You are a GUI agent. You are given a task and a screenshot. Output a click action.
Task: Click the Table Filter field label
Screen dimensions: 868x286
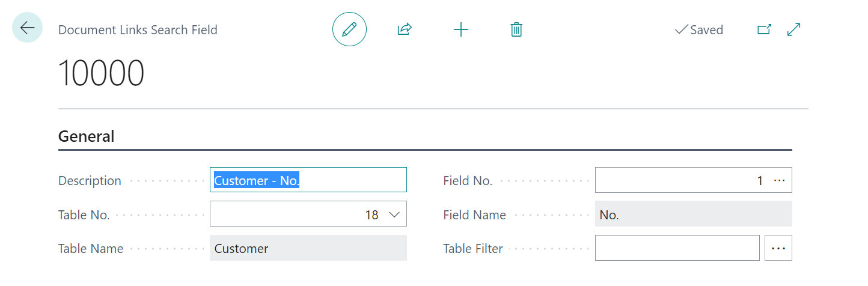click(473, 249)
